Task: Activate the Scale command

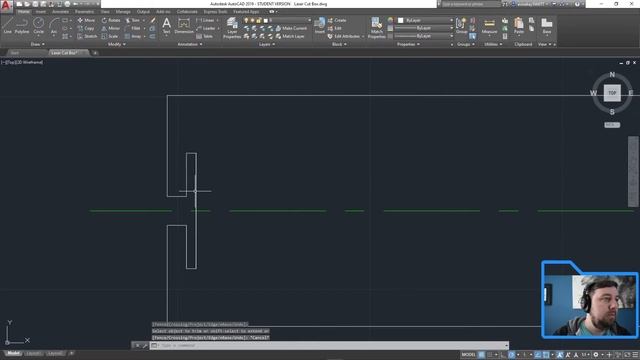Action: (x=110, y=36)
